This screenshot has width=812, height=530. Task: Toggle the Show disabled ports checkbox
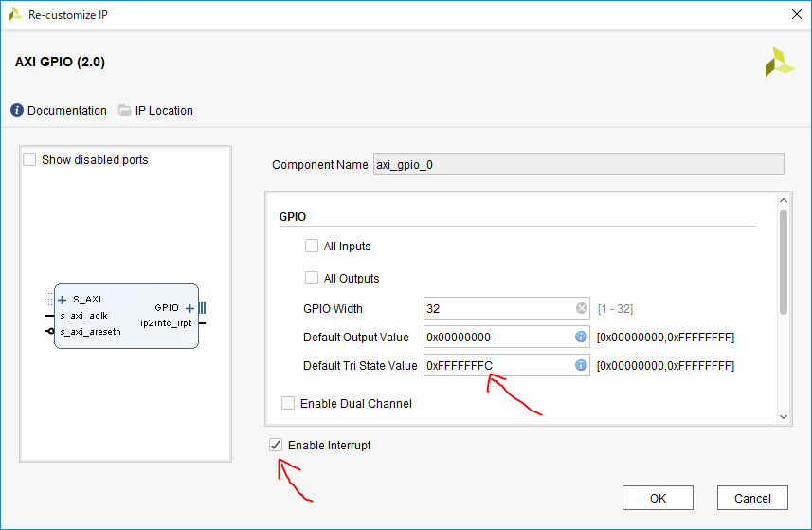click(x=30, y=160)
